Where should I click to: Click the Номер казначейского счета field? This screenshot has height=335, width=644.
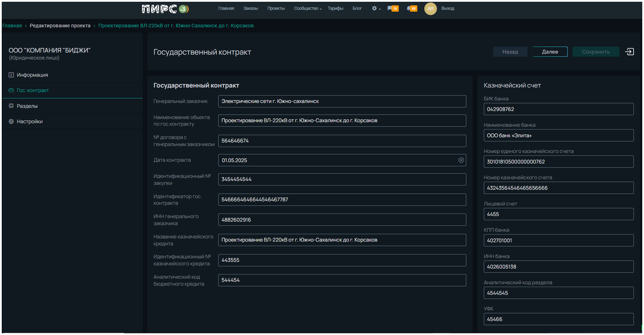(559, 188)
